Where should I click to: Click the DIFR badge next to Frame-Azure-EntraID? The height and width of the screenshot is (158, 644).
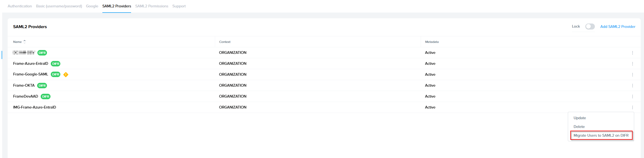(x=56, y=64)
